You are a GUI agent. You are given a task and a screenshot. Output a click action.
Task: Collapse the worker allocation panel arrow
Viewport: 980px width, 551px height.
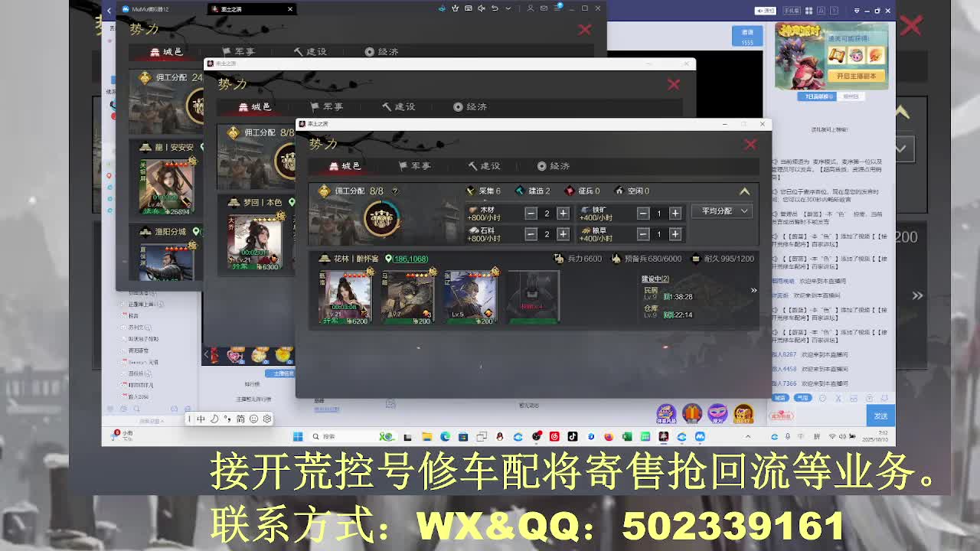[743, 191]
